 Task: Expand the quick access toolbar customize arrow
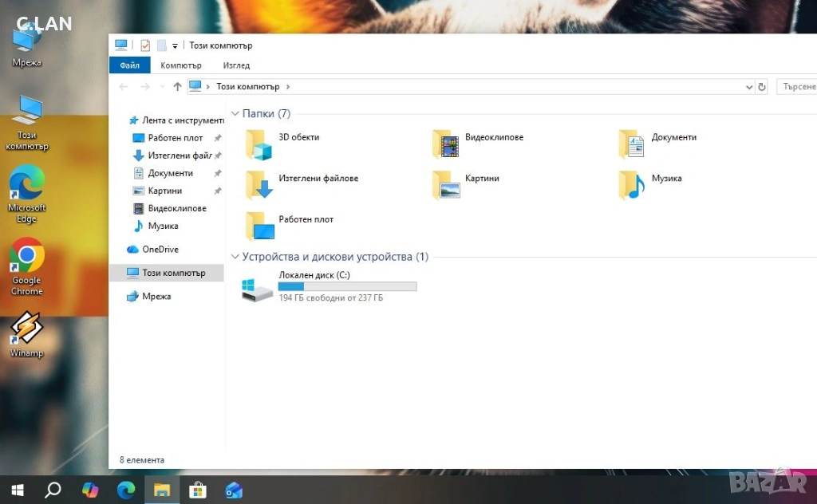pyautogui.click(x=175, y=46)
